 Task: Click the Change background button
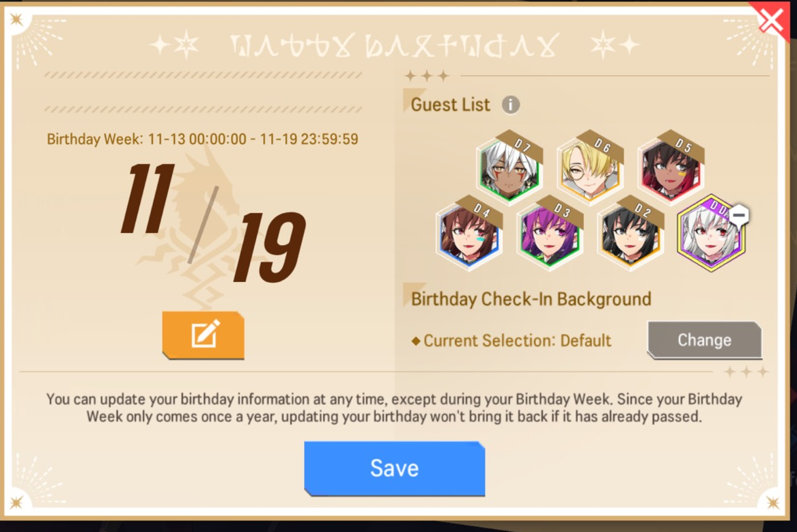click(705, 340)
